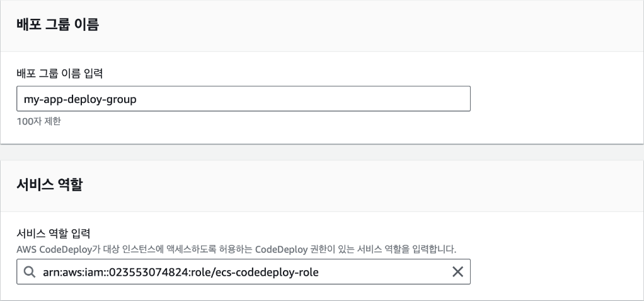Click the magnifier icon in service role field

pos(29,272)
